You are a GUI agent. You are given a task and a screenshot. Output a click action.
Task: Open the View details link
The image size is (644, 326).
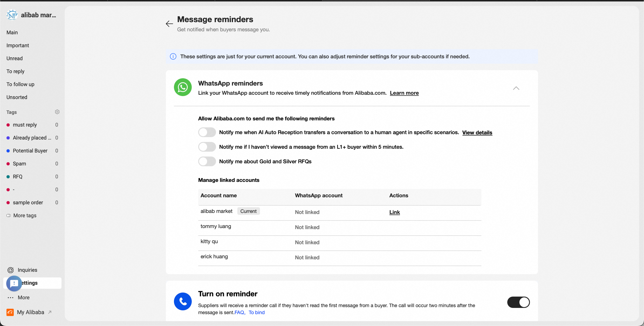[x=477, y=133]
